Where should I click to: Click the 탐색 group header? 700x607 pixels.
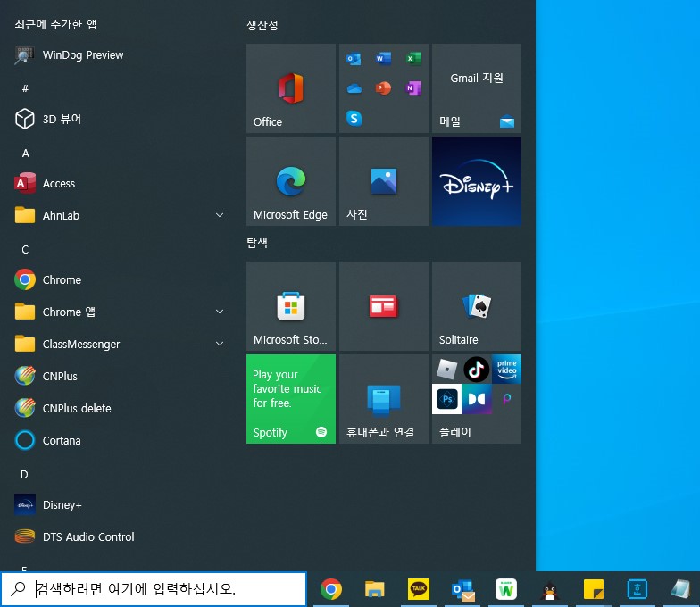(257, 243)
